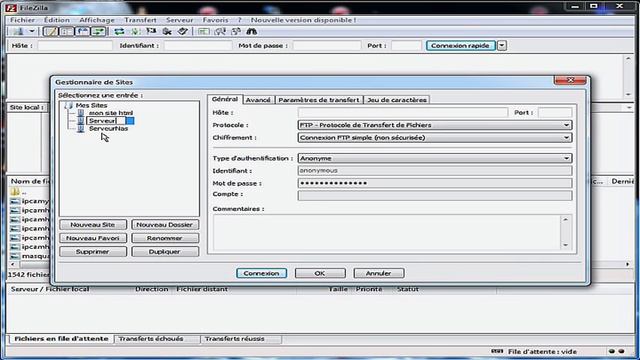The width and height of the screenshot is (640, 360).
Task: Click the Dupliquer button
Action: coord(165,251)
